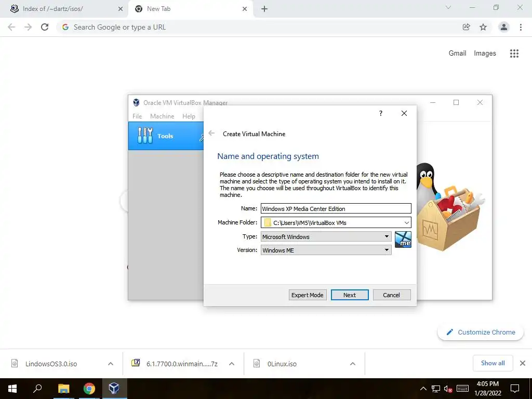Open the LindowsOS3.0.iso download

51,364
